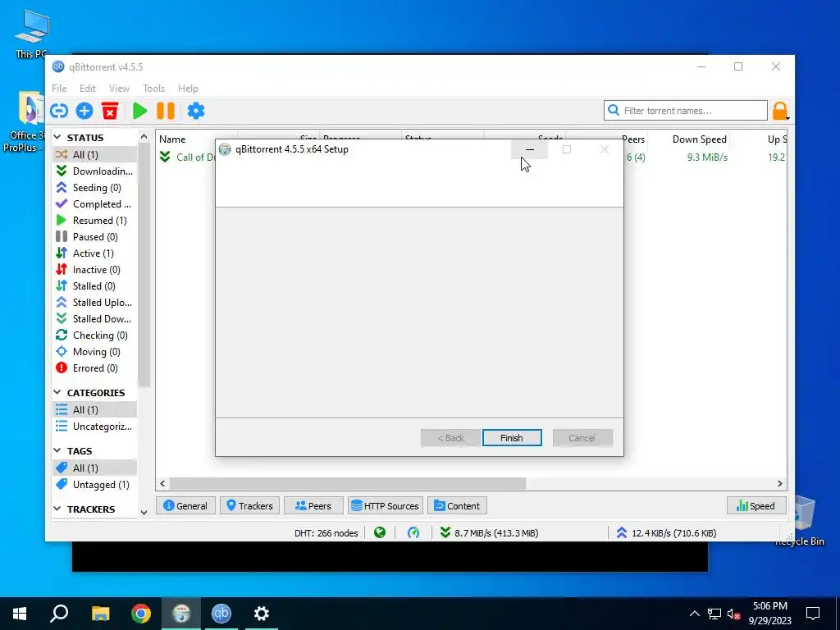Click the green Resume play icon
This screenshot has height=630, width=840.
(139, 111)
